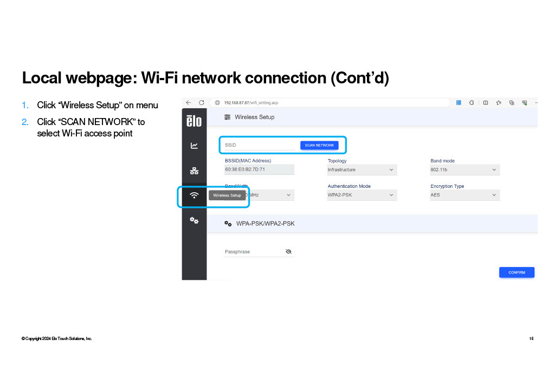Click the CONFIRM button
The image size is (555, 392).
(x=517, y=272)
